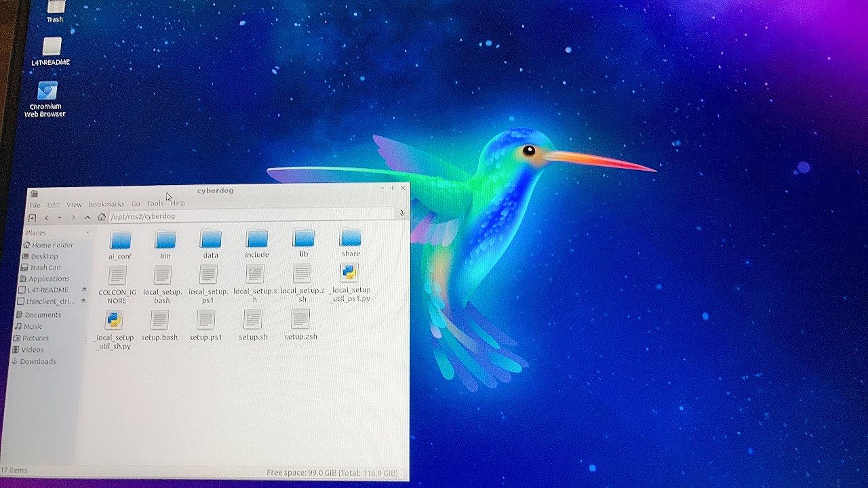Select the local_setup.bash file
868x488 pixels.
tap(162, 284)
